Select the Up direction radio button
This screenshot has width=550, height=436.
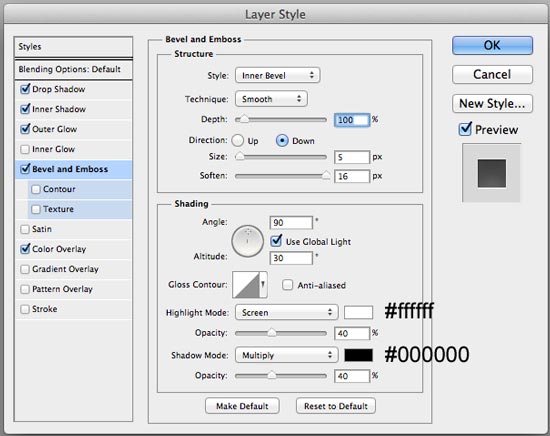click(237, 141)
